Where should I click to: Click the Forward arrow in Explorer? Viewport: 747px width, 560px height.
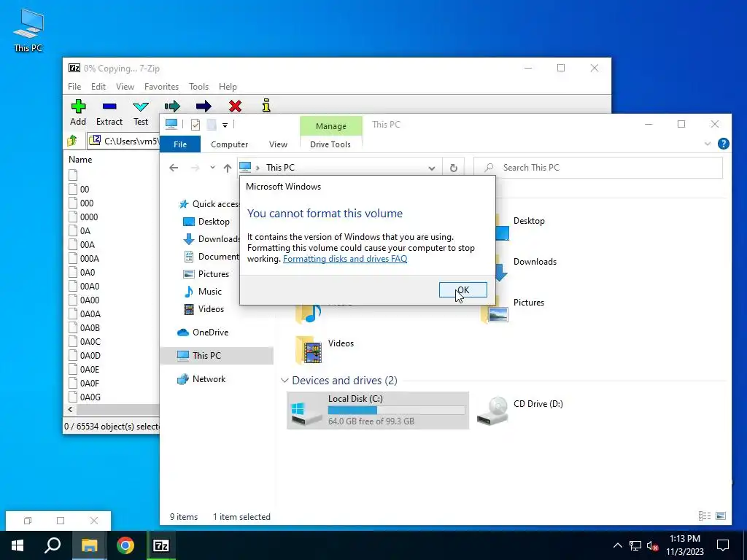(x=195, y=168)
